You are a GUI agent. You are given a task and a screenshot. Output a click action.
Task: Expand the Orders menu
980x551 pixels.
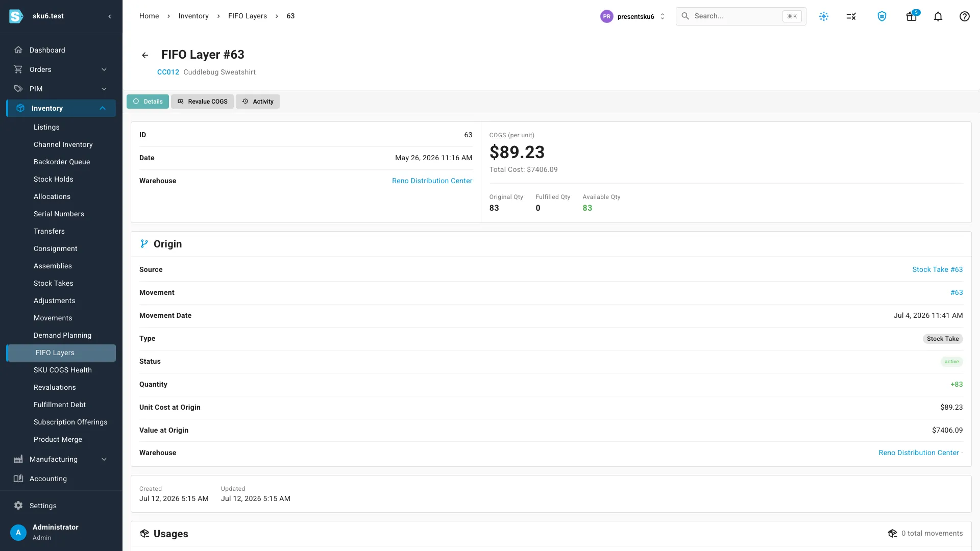104,69
